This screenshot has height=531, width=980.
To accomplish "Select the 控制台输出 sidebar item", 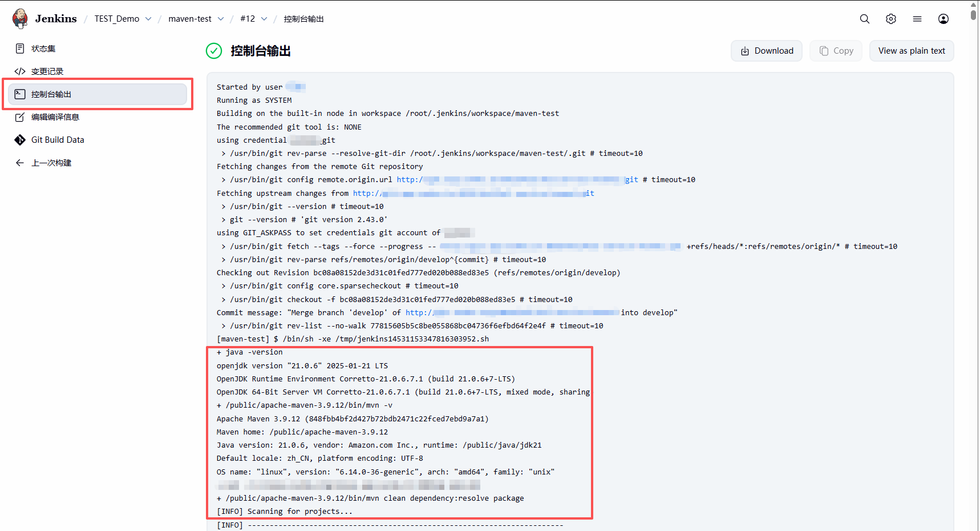I will [x=98, y=94].
